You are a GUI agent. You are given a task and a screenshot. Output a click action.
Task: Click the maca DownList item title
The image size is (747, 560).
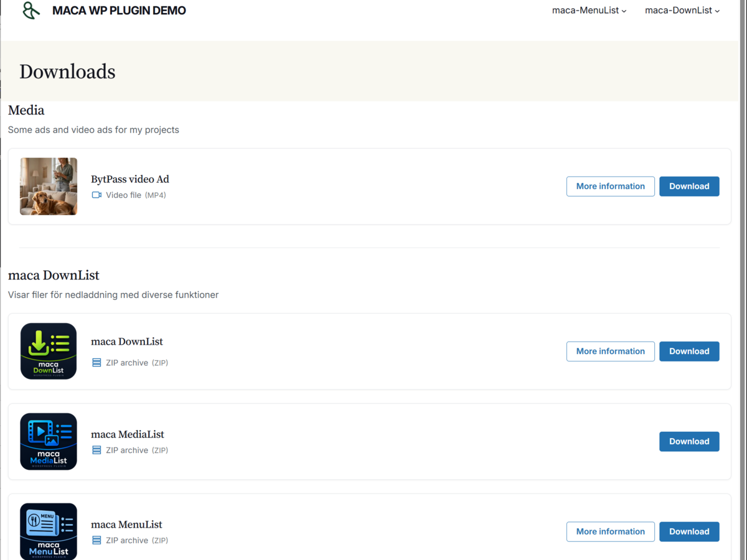tap(127, 342)
